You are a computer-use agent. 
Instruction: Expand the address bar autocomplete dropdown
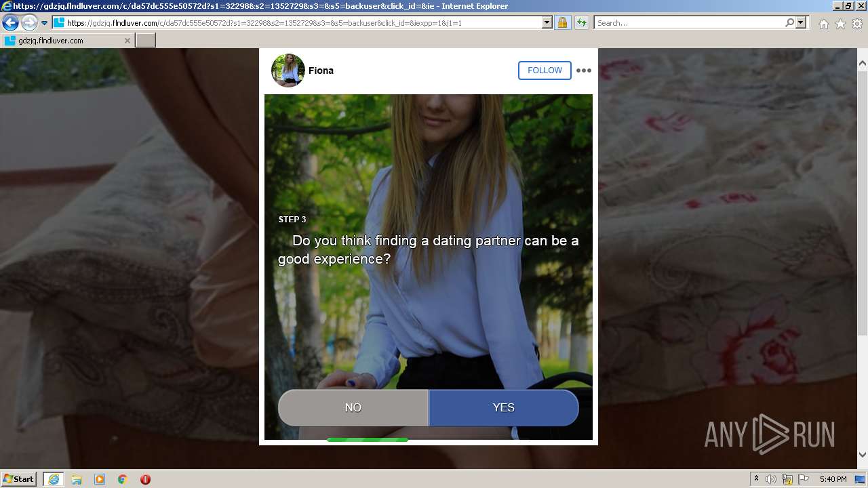point(547,23)
